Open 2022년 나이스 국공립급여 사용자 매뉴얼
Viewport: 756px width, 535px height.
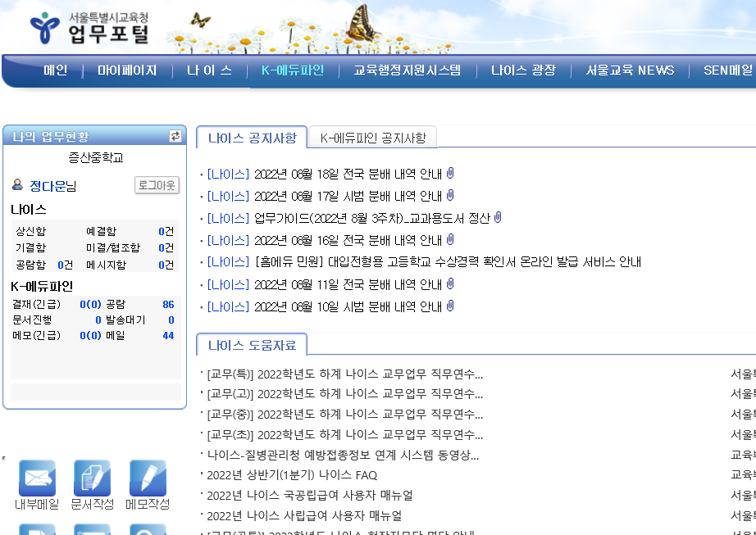310,496
